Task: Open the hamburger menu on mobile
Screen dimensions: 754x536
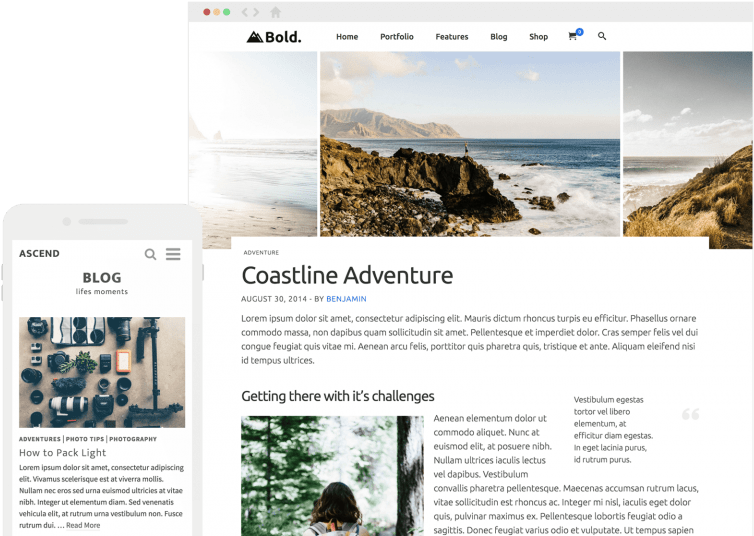Action: tap(173, 254)
